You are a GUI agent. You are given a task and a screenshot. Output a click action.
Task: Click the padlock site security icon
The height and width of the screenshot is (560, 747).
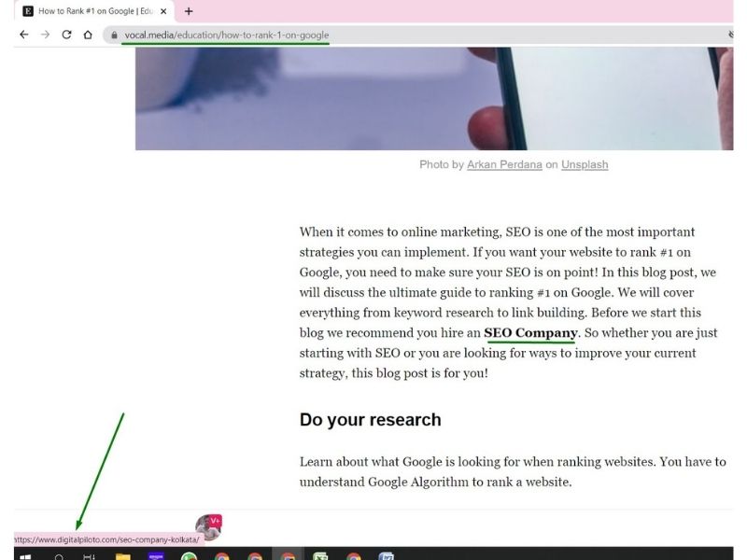(113, 34)
